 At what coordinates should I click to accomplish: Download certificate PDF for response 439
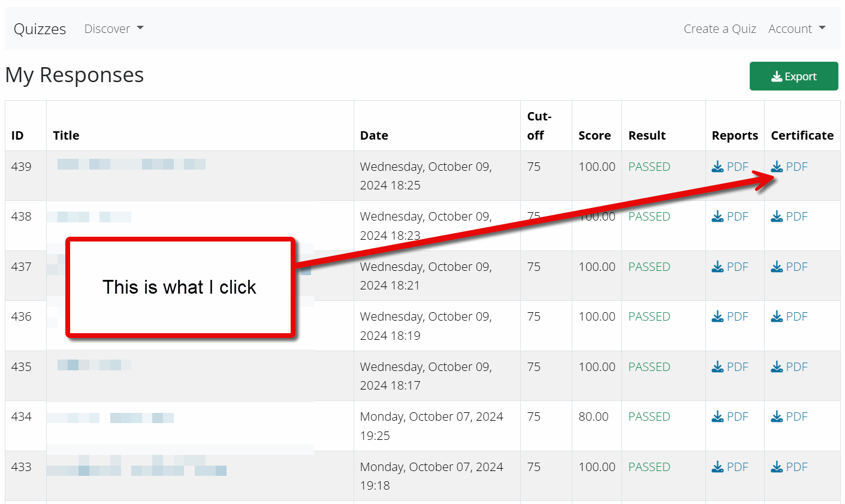[x=789, y=167]
